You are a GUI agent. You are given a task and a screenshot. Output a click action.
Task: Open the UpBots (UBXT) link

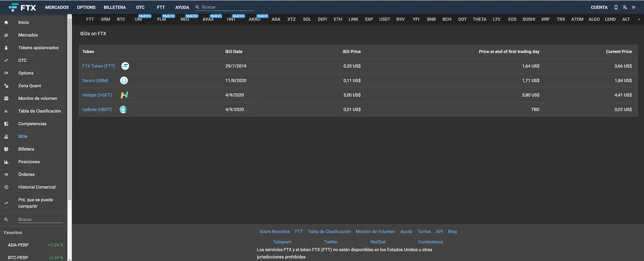pos(97,109)
